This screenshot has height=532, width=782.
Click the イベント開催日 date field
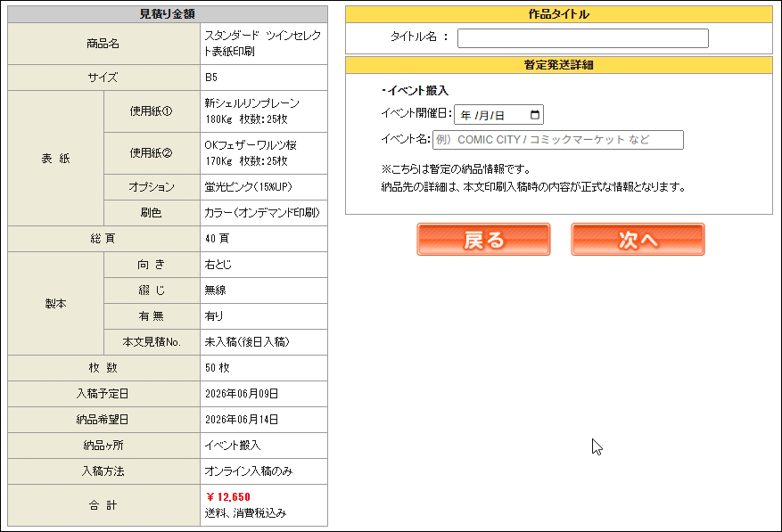click(x=498, y=115)
